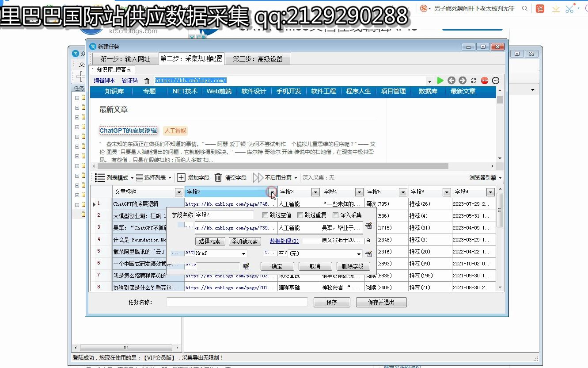Click the 清空字段 trash icon to clear fields
588x368 pixels.
(218, 177)
